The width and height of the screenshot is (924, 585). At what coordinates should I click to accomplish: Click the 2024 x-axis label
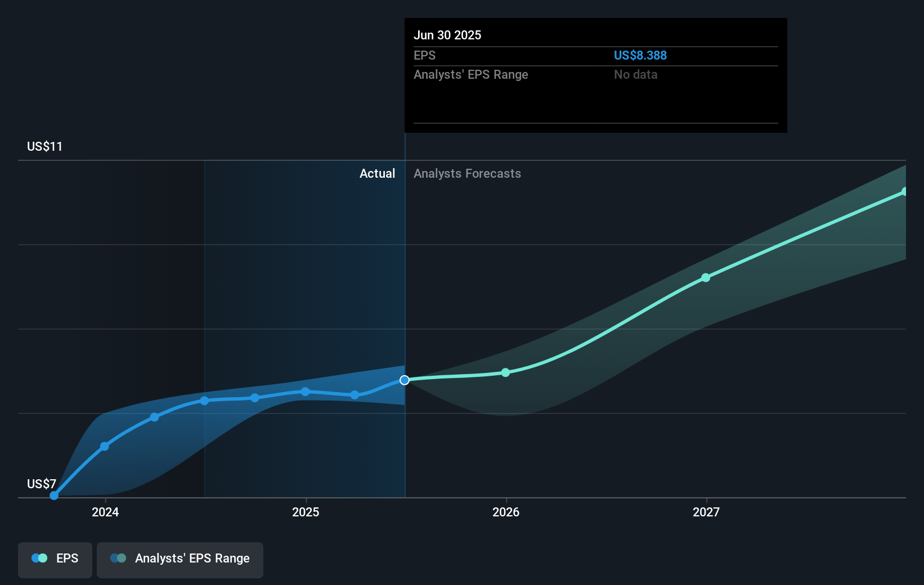[x=105, y=512]
